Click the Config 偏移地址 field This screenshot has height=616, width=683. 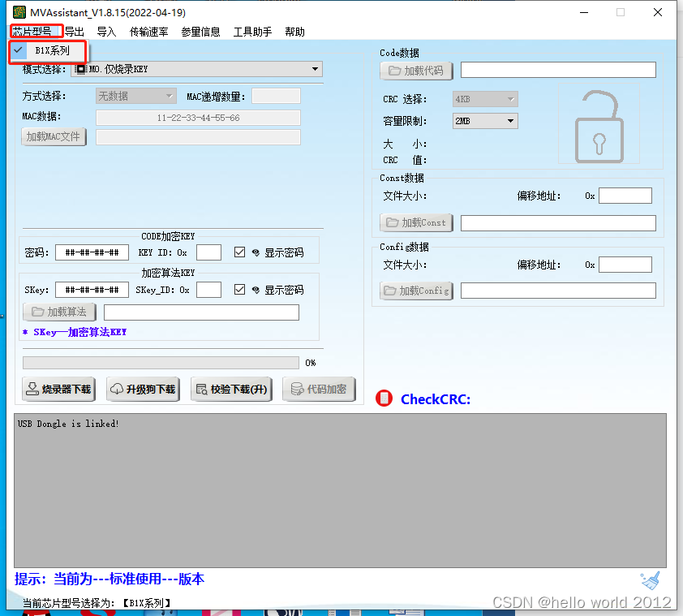coord(625,265)
